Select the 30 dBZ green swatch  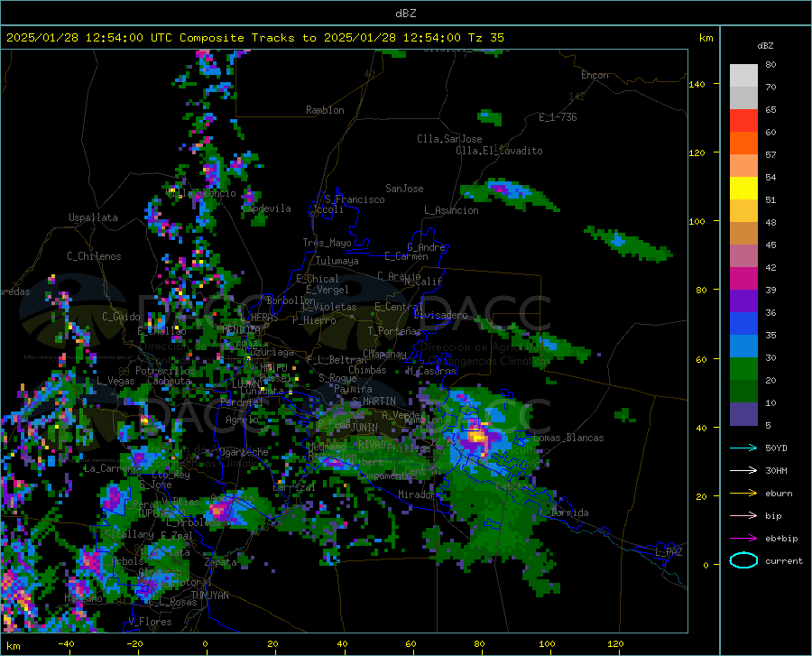click(x=743, y=369)
